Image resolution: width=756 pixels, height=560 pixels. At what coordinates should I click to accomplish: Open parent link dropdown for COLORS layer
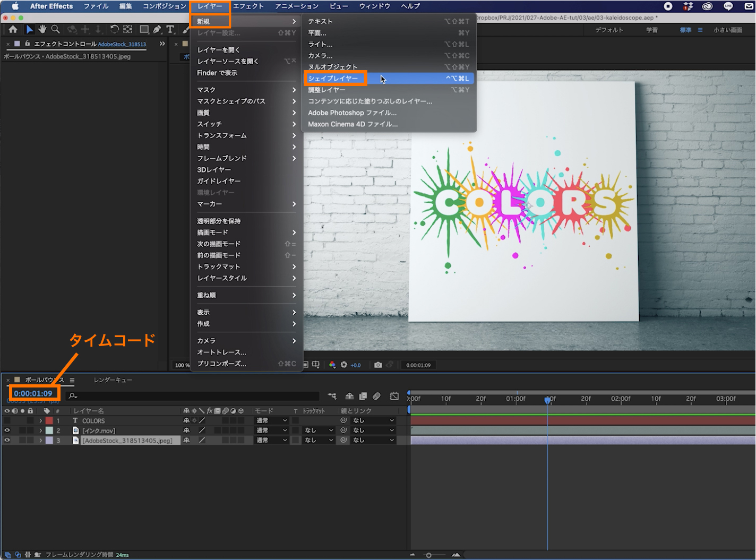[373, 420]
